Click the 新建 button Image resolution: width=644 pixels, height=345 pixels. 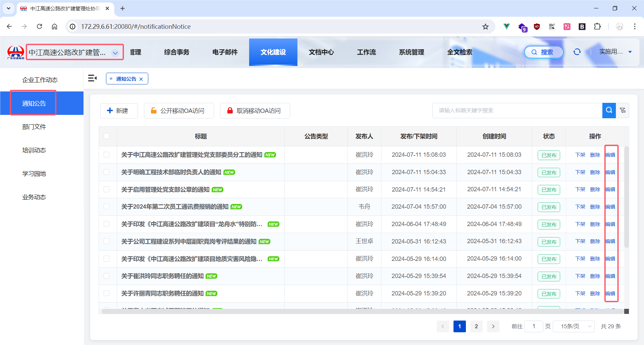(119, 111)
